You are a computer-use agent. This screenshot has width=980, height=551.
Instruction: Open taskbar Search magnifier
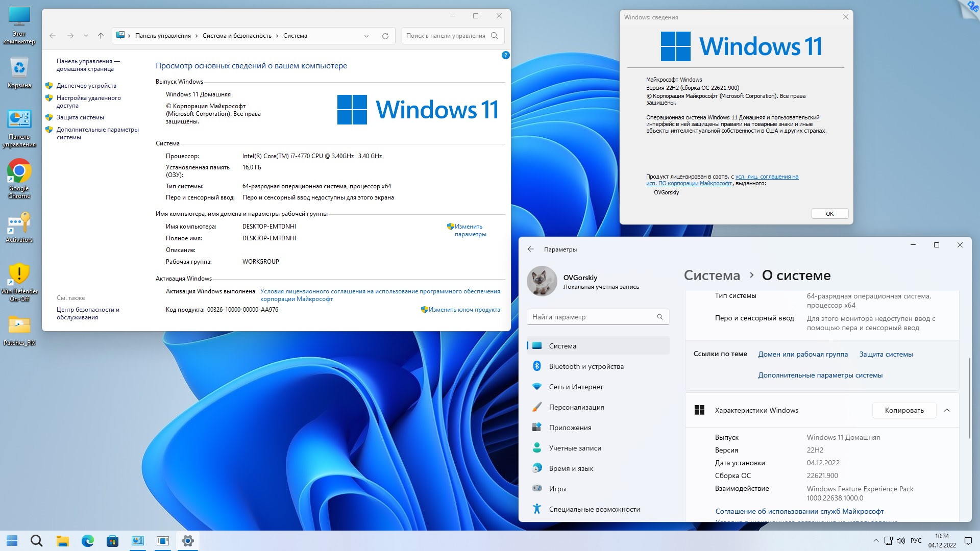[37, 541]
